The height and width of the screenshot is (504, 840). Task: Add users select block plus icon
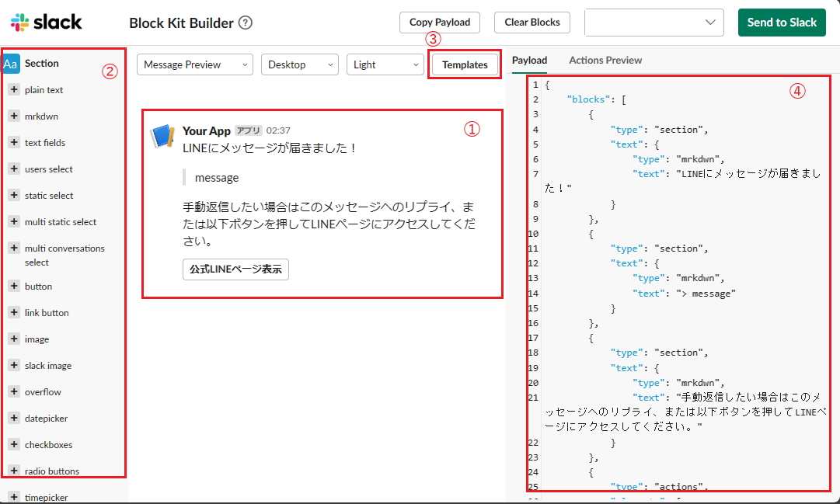point(15,169)
